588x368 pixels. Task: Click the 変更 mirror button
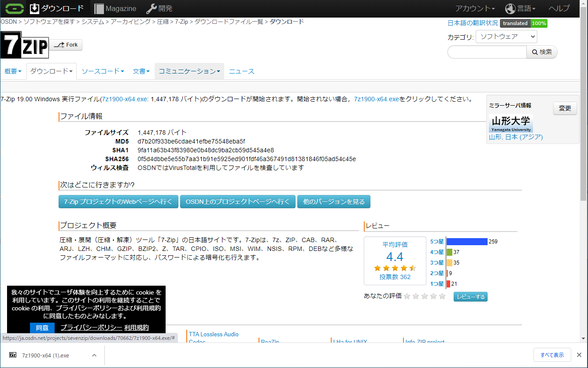[x=565, y=108]
